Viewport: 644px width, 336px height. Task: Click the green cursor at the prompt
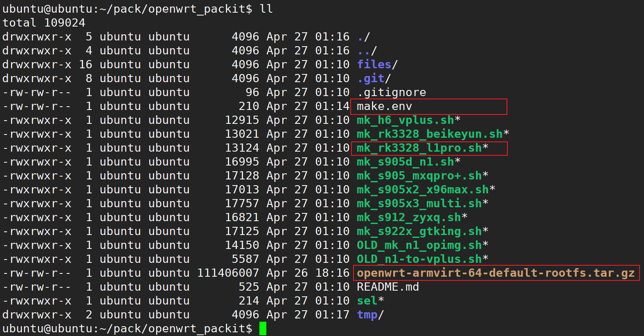(x=263, y=329)
